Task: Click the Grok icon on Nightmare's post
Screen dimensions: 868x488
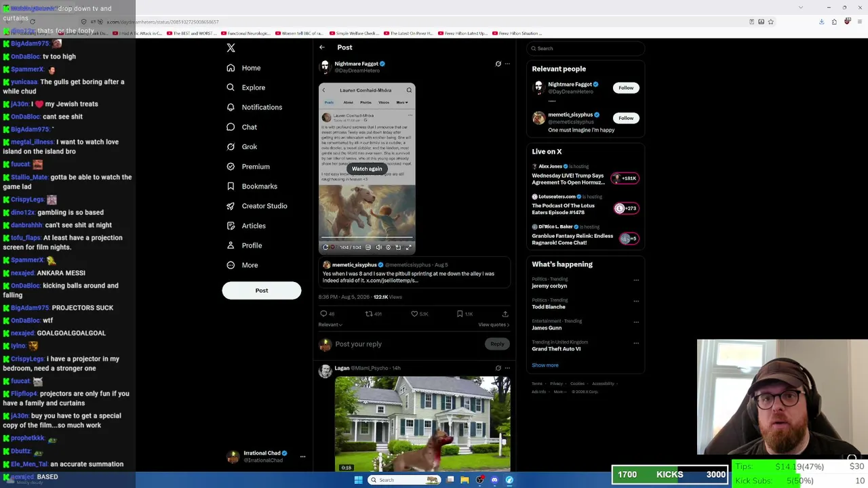Action: (x=498, y=64)
